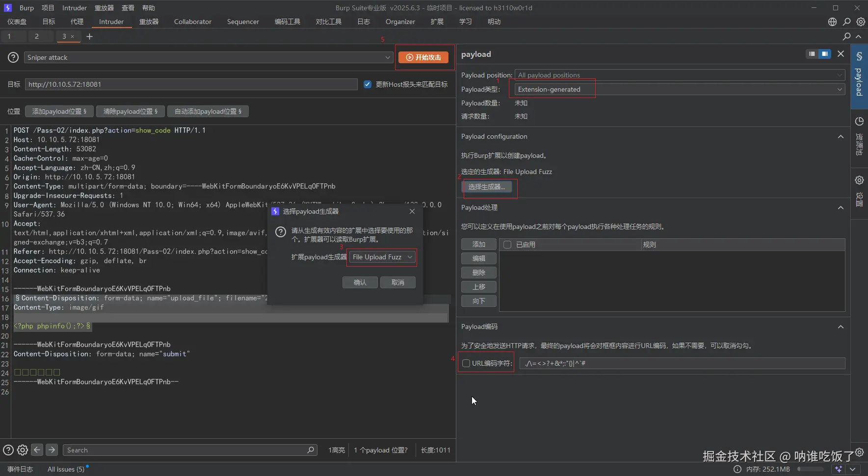Click the search magnifier in main tab bar
This screenshot has width=868, height=476.
846,22
